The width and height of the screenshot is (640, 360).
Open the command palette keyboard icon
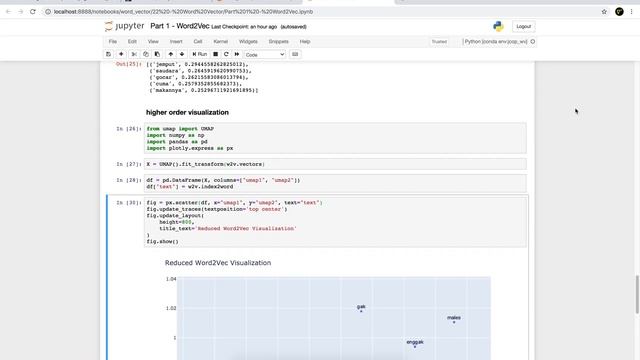coord(295,54)
